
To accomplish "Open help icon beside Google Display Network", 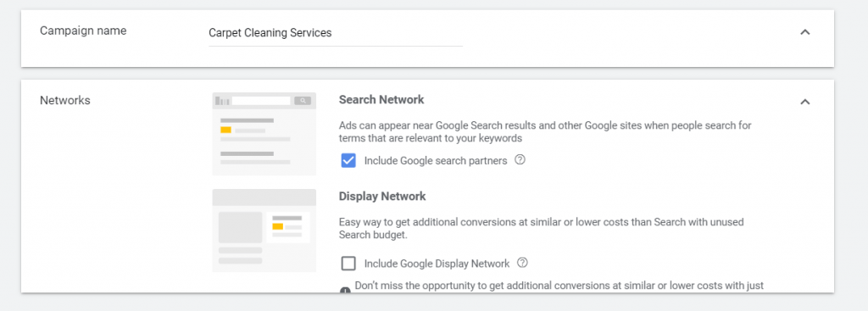I will [x=522, y=263].
